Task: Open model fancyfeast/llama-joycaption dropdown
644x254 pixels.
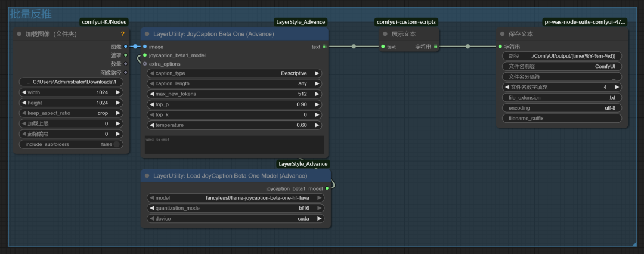Action: tap(236, 198)
